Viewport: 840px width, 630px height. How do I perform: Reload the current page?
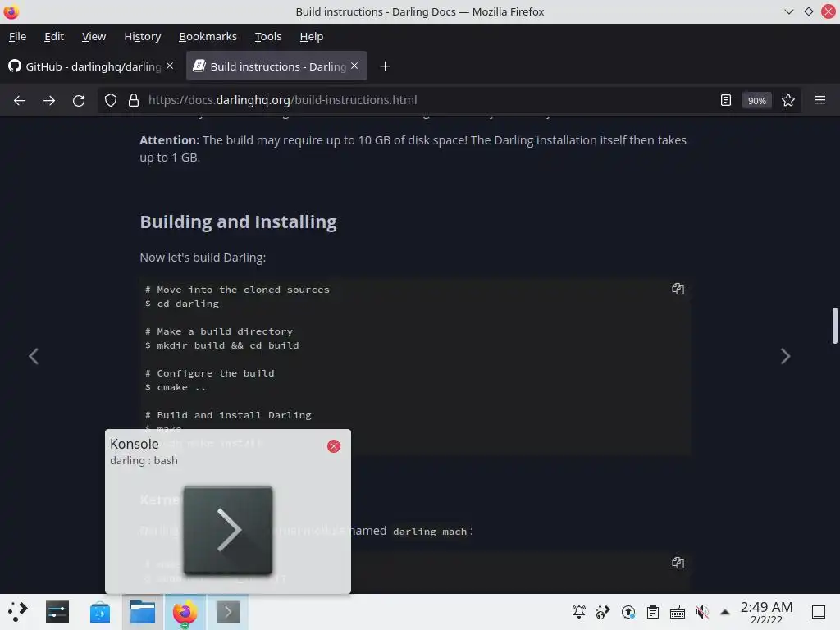(x=79, y=100)
